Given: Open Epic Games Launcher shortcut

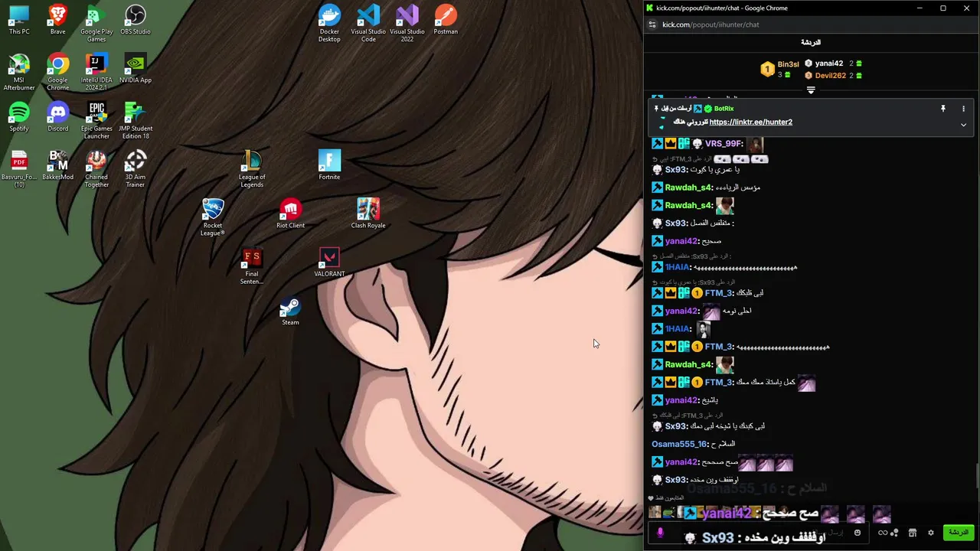Looking at the screenshot, I should click(96, 121).
